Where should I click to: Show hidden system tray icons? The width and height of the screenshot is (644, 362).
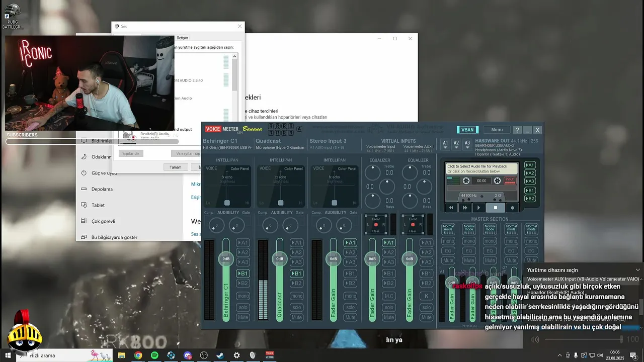pyautogui.click(x=559, y=355)
